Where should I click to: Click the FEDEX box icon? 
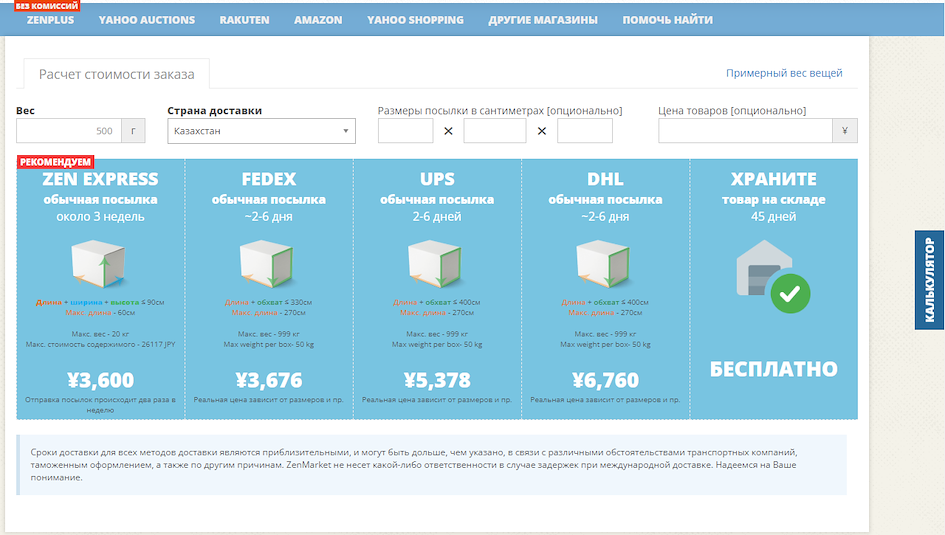pos(267,264)
